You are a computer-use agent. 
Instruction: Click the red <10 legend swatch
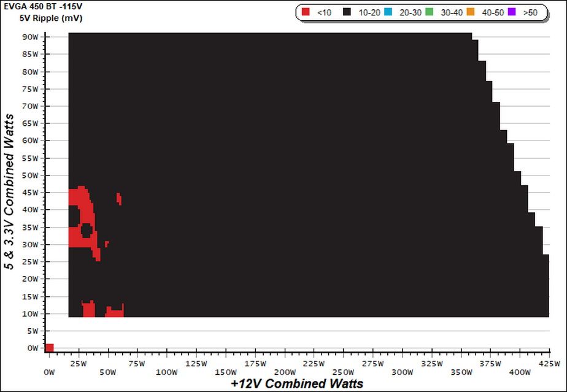click(306, 12)
